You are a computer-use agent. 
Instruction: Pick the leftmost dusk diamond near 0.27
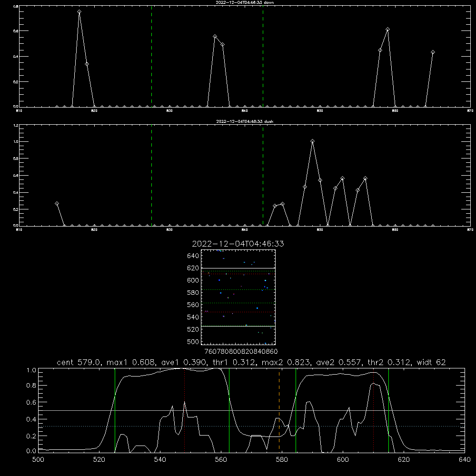pos(57,204)
